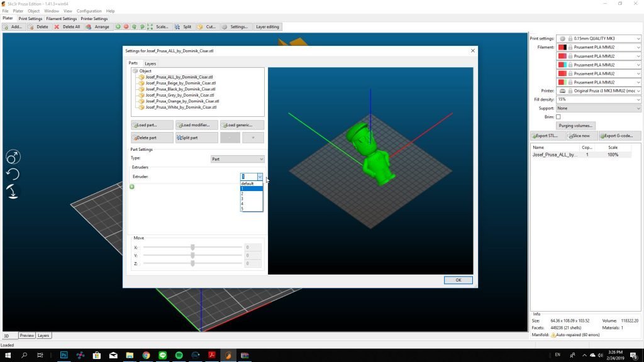Click the red minus remove-copy toolbar icon
Viewport: 644px width, 362px height.
126,27
